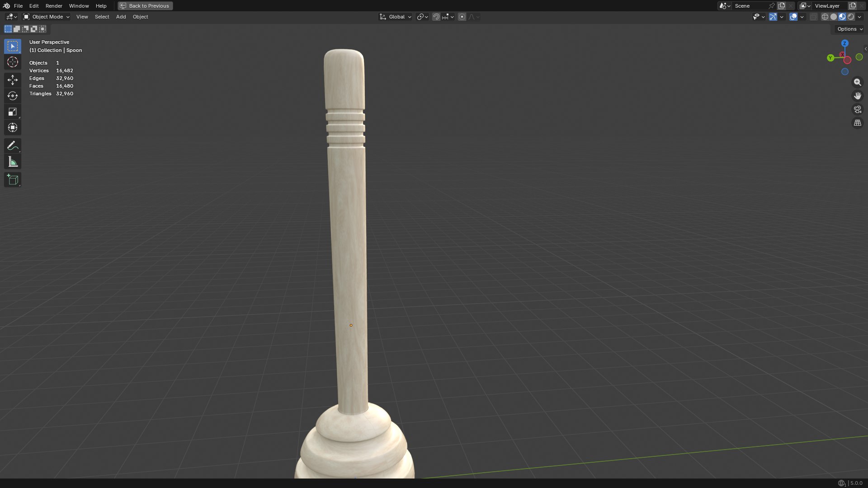Click the Blender logo menu icon
Viewport: 868px width, 488px height.
pyautogui.click(x=6, y=6)
